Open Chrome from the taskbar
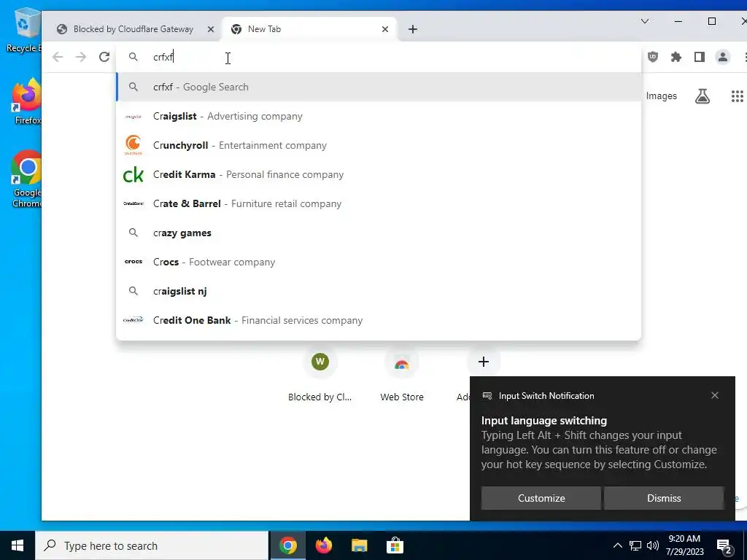747x560 pixels. (287, 545)
